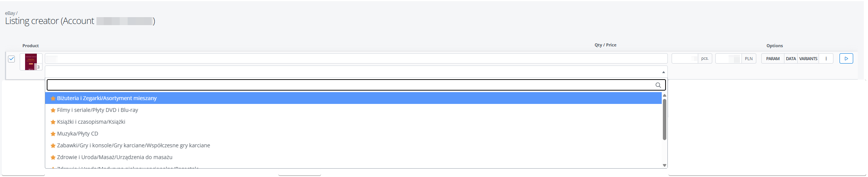Click the search magnifier icon
Viewport: 868px width, 177px height.
click(658, 85)
